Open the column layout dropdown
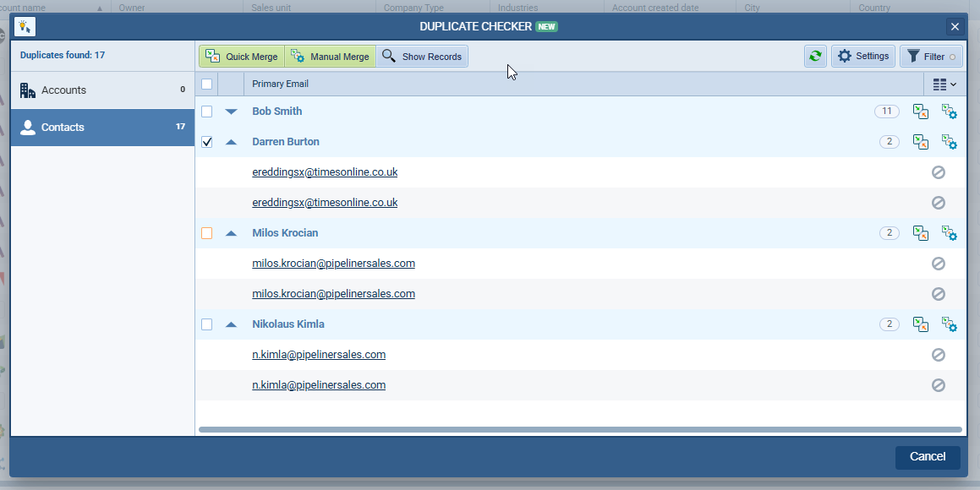 click(x=944, y=84)
